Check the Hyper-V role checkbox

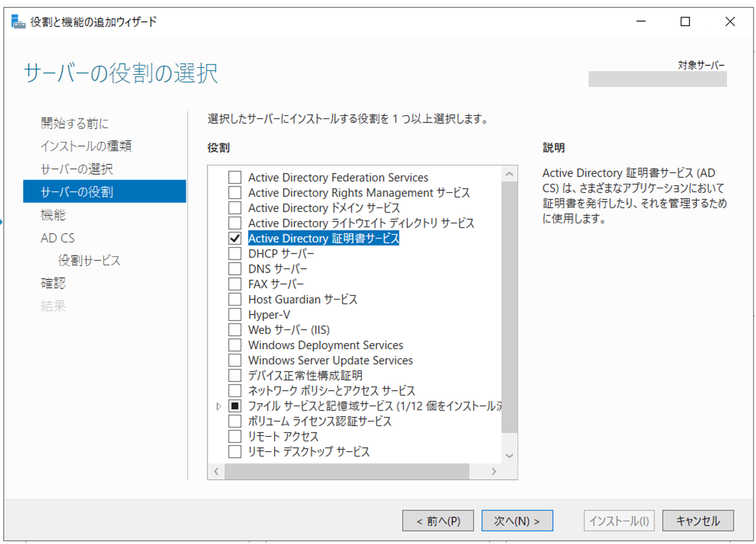click(x=235, y=315)
